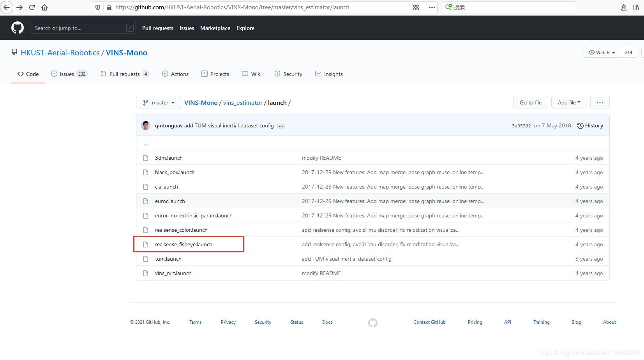Viewport: 644px width, 360px height.
Task: Reload the page with refresh icon
Action: [32, 7]
